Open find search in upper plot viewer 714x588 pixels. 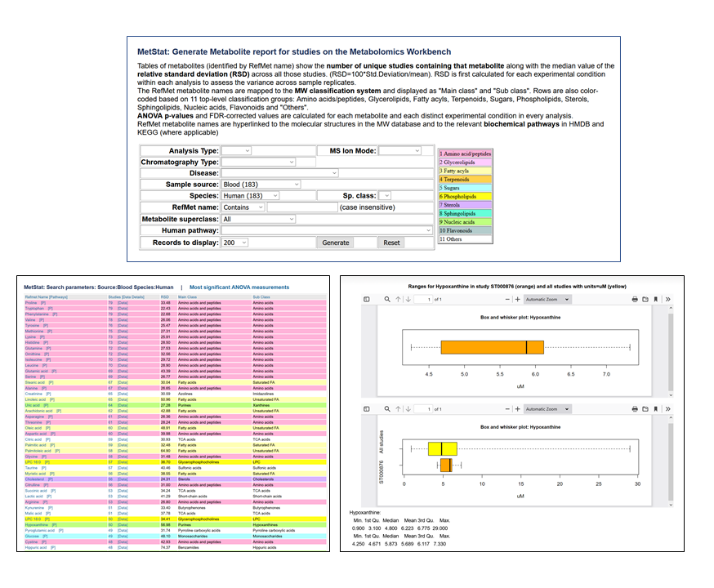click(387, 300)
